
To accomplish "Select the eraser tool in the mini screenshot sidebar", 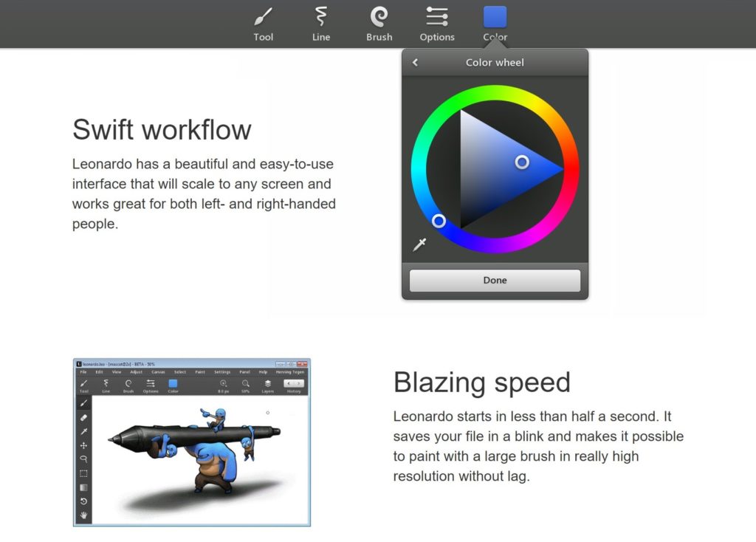I will (83, 419).
